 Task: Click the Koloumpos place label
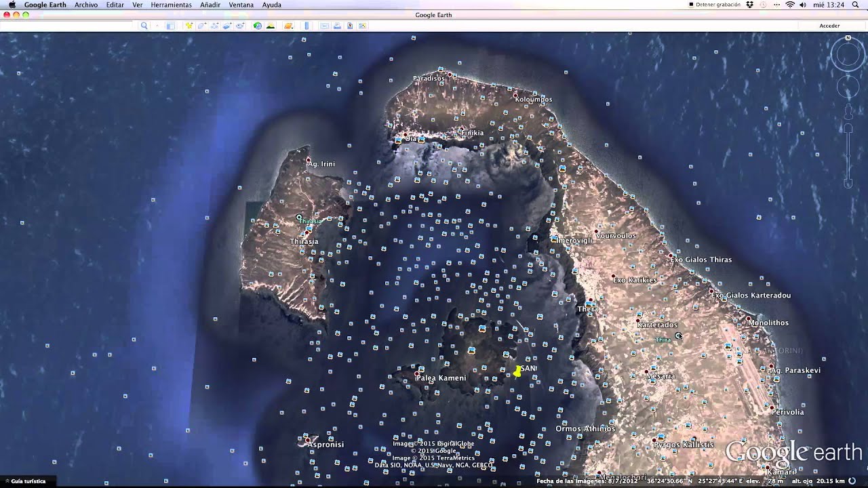pos(534,100)
